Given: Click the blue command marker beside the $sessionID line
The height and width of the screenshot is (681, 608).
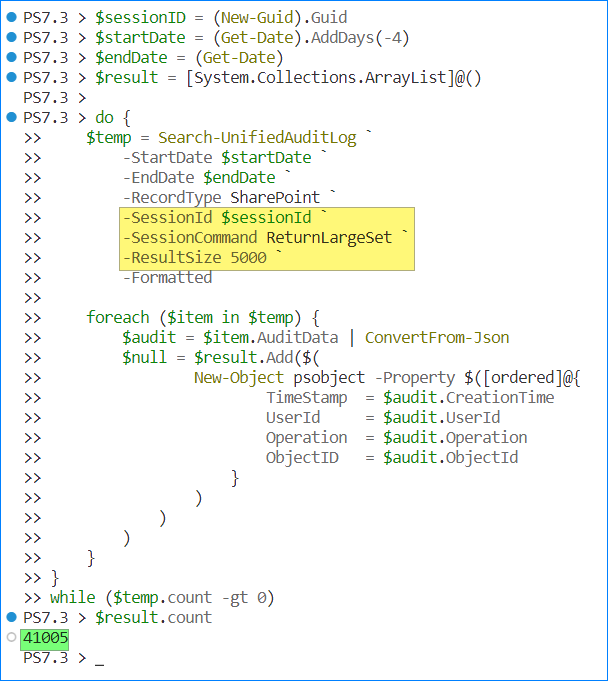Looking at the screenshot, I should tap(11, 17).
